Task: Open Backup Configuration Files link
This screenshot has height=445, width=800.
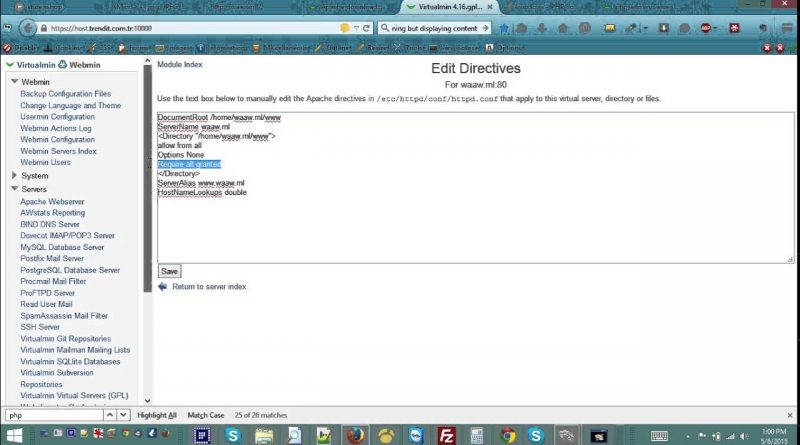Action: pyautogui.click(x=65, y=93)
